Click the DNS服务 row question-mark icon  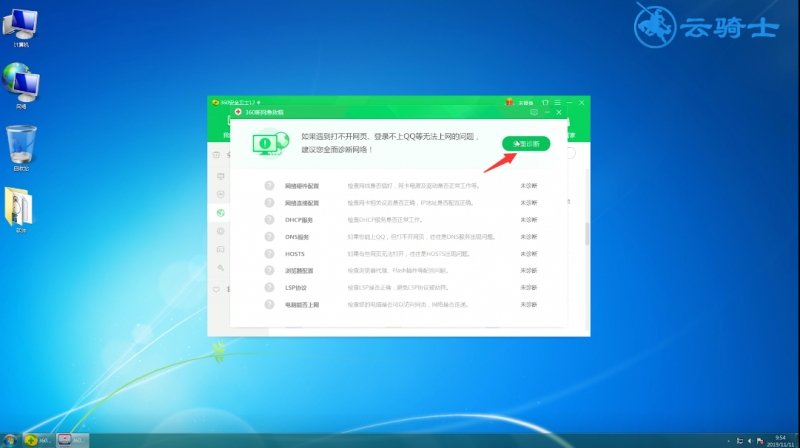pos(269,237)
